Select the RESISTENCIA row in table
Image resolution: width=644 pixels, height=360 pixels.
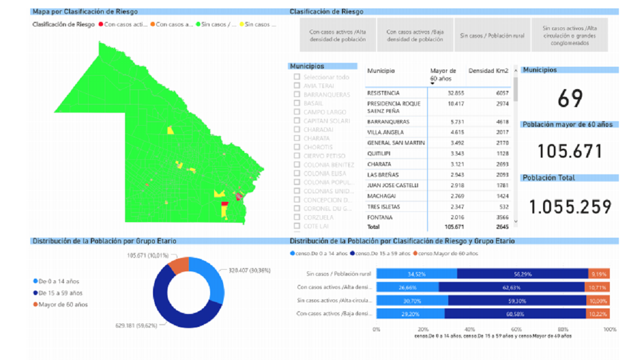tap(383, 93)
